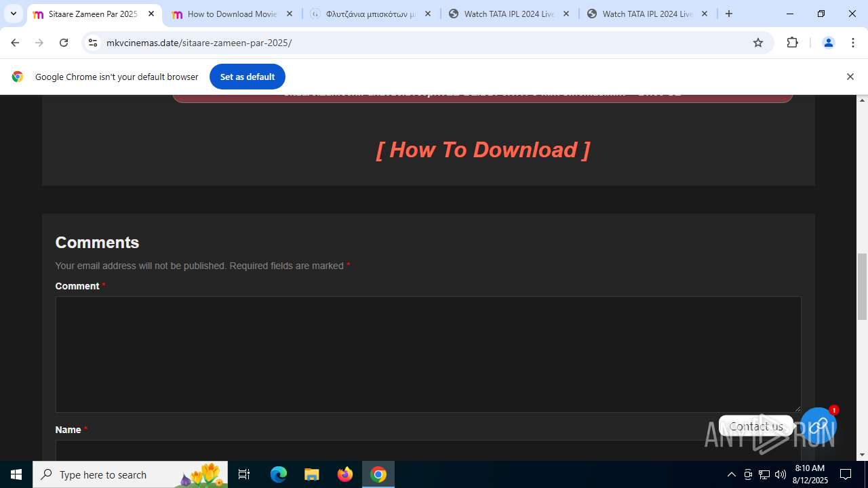Close the Sitaare Zameen Par tab

tap(151, 14)
